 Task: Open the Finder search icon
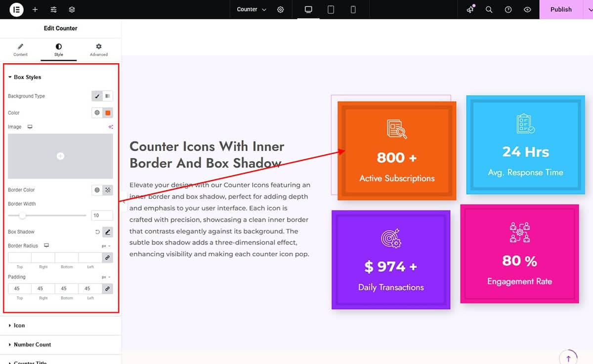click(489, 9)
